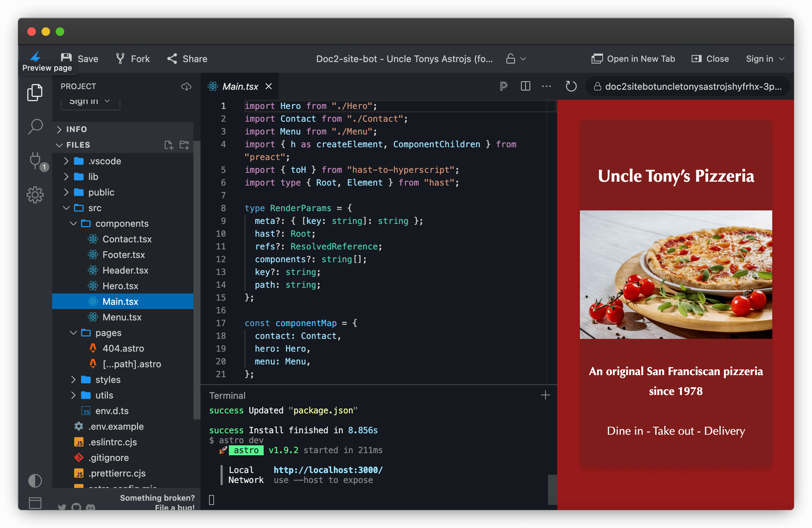The width and height of the screenshot is (812, 528).
Task: Add a new terminal with the plus icon
Action: pos(545,395)
